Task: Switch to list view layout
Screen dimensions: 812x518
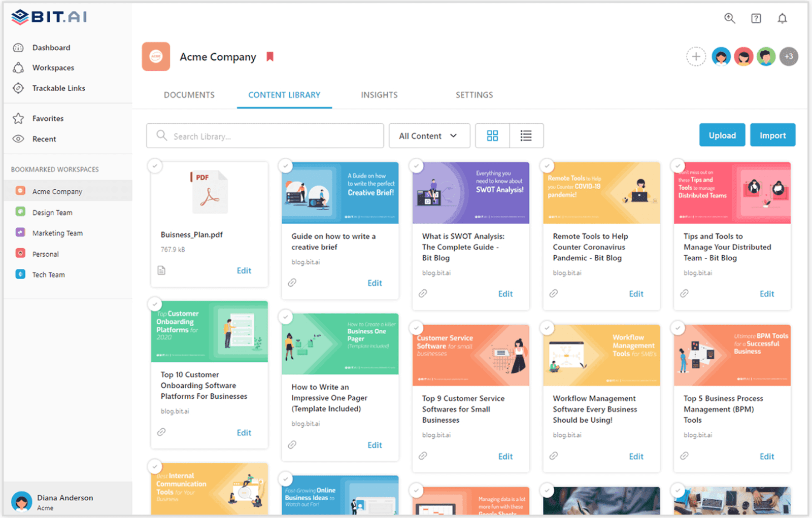Action: (x=526, y=135)
